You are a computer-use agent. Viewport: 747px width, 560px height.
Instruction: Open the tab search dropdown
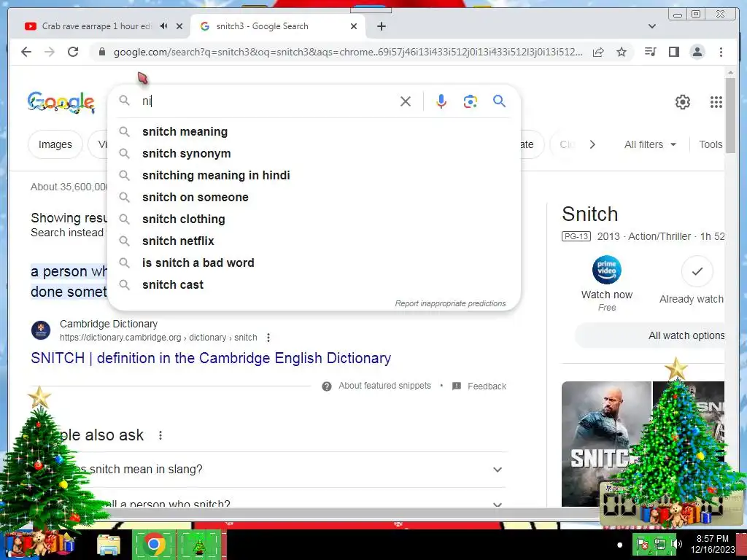click(x=652, y=26)
